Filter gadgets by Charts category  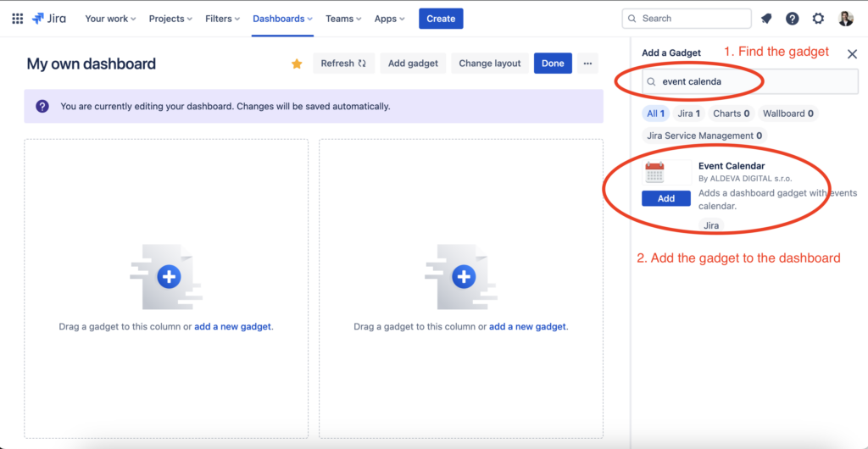pyautogui.click(x=732, y=114)
